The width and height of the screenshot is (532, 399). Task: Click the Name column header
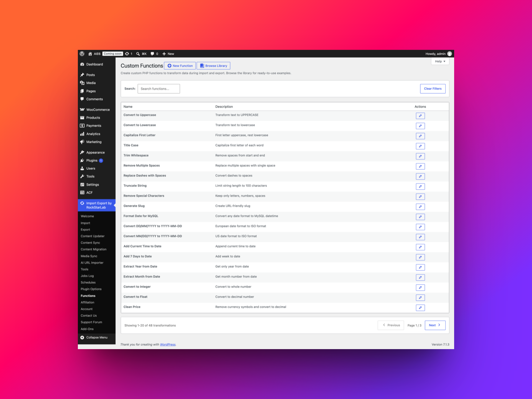click(x=128, y=107)
